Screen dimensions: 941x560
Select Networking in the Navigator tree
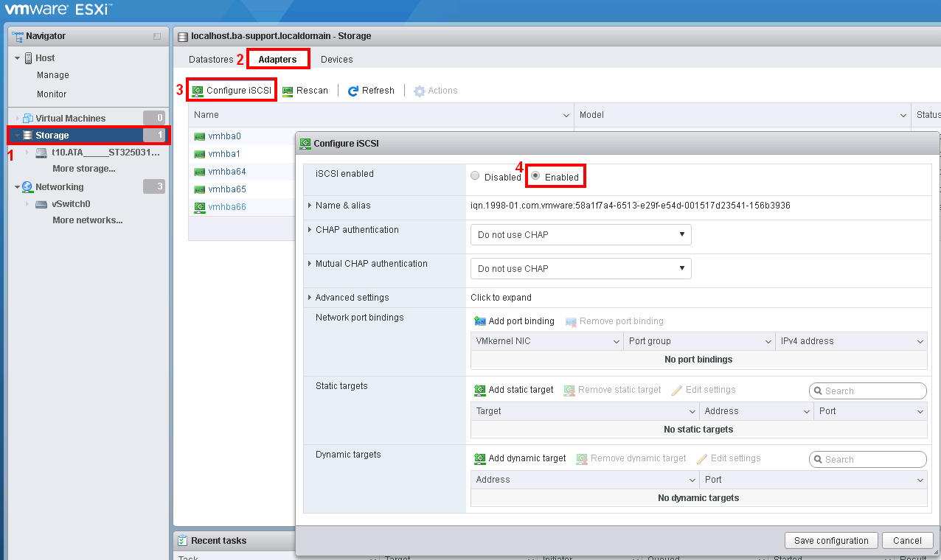point(60,187)
